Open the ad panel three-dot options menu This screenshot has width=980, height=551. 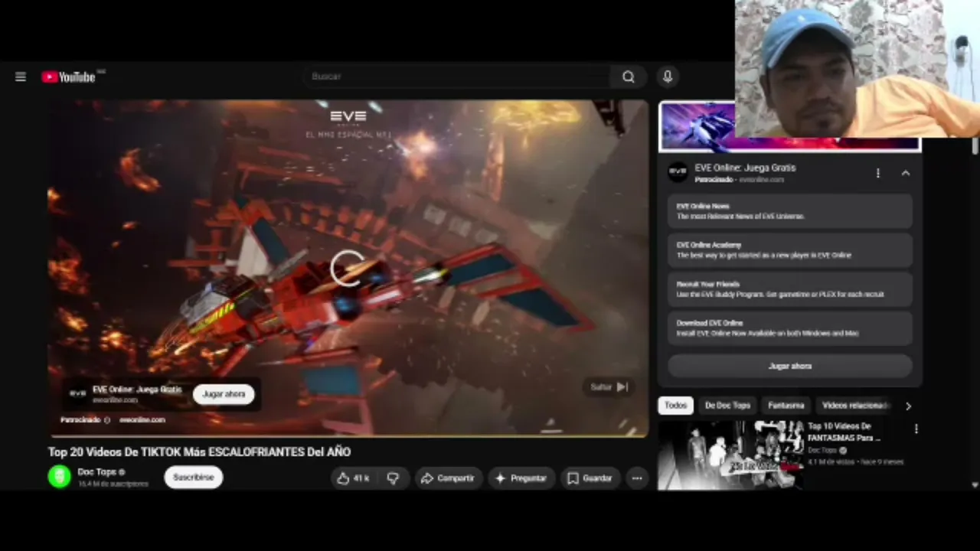point(878,173)
